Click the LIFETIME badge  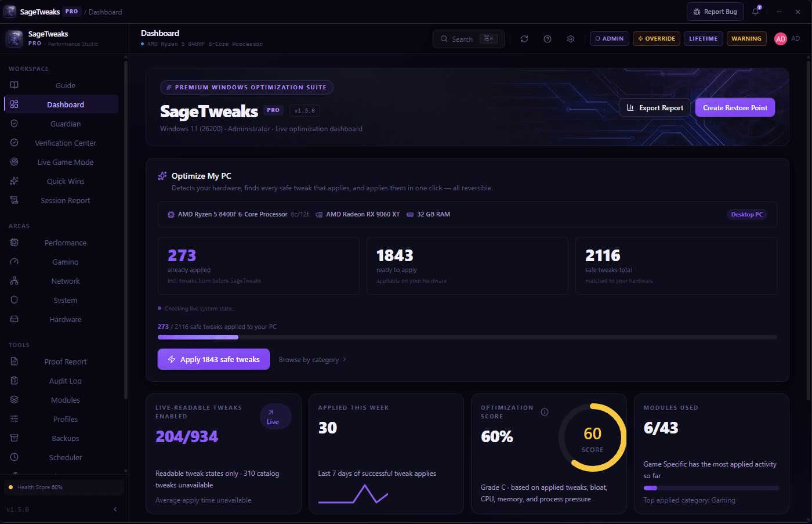pyautogui.click(x=703, y=39)
